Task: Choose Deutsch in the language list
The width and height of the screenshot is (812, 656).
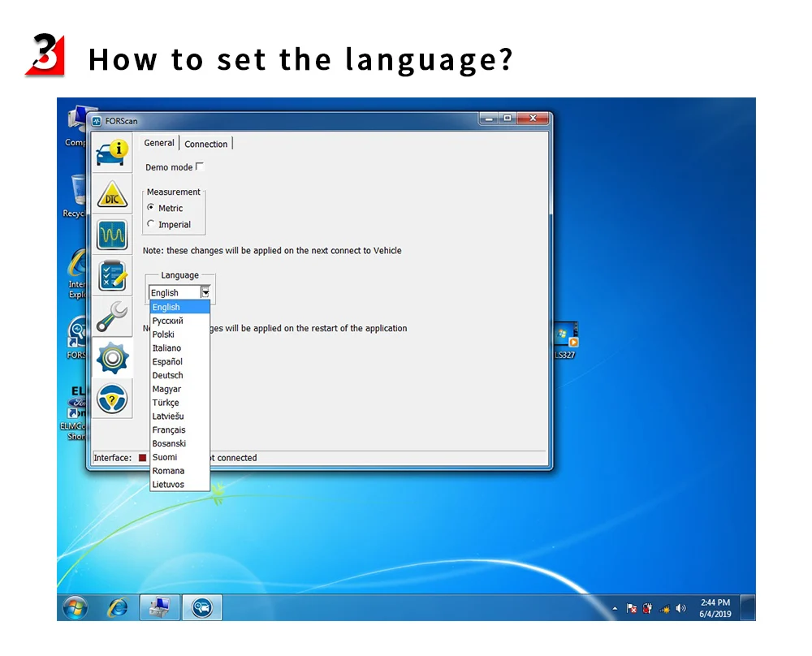Action: (179, 375)
